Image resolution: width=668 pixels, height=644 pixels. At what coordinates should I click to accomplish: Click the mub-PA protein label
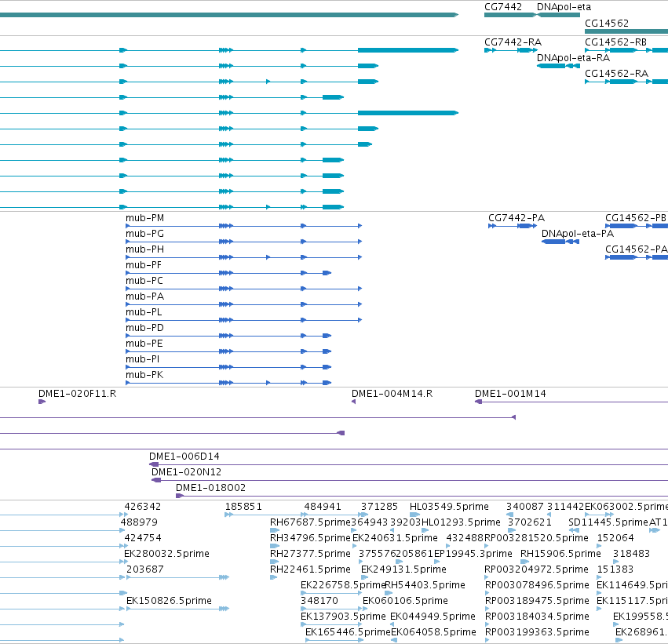coord(145,297)
